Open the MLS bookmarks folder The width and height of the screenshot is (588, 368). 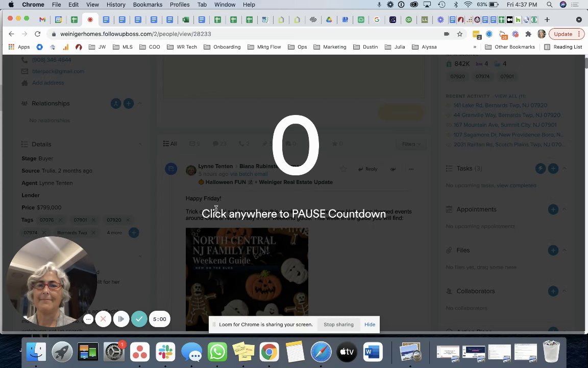coord(122,47)
